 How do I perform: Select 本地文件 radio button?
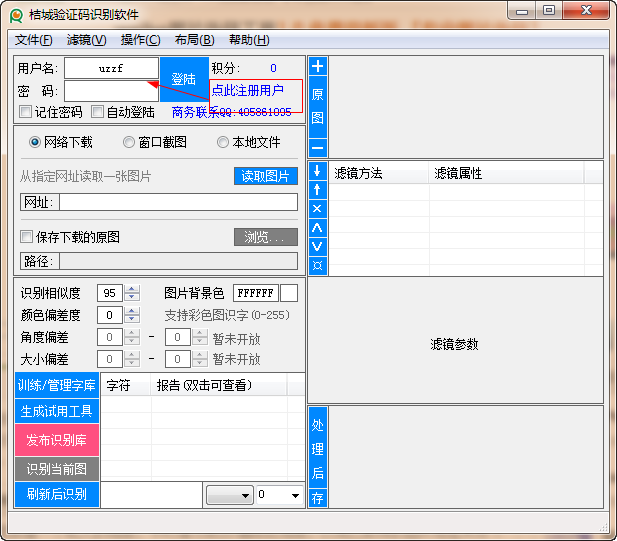223,142
